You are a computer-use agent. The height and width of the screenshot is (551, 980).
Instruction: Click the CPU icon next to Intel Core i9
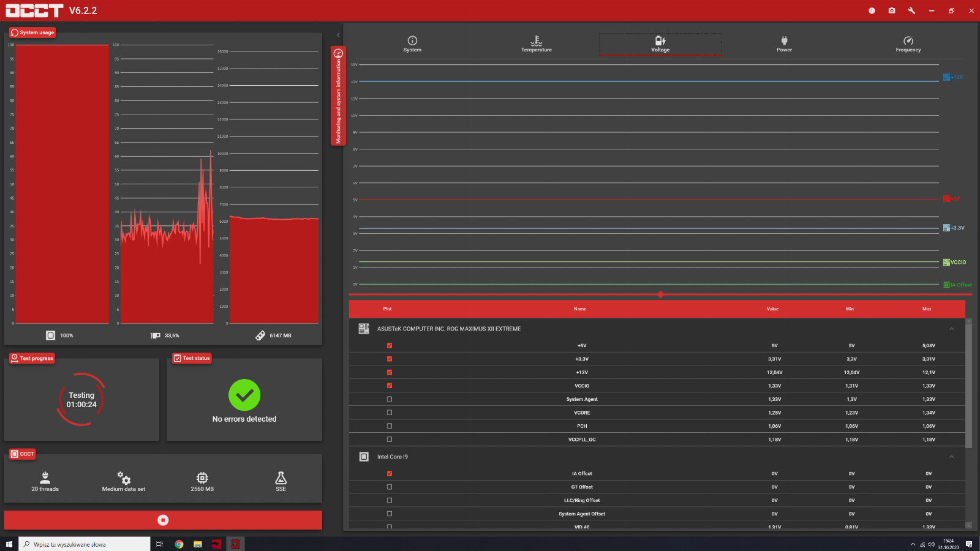[364, 457]
